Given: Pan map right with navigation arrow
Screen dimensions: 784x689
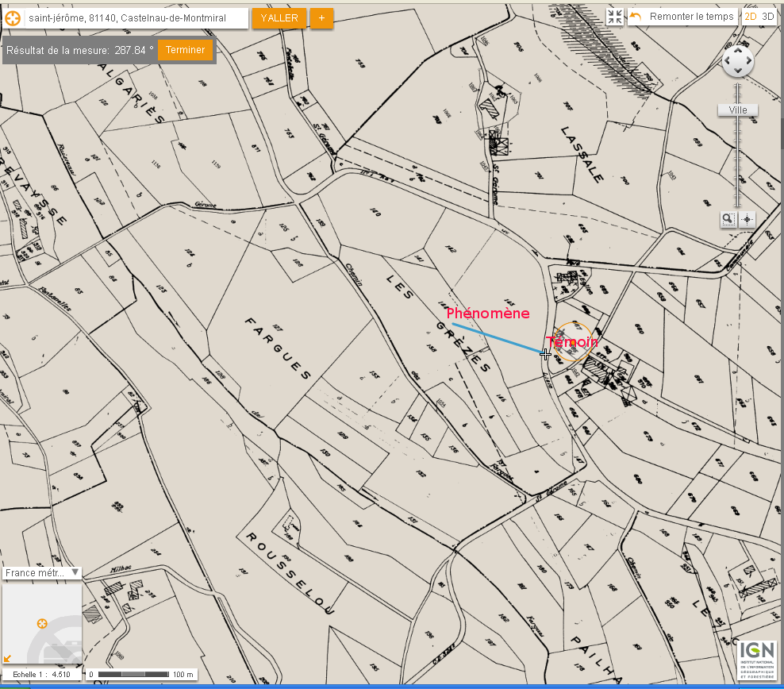Looking at the screenshot, I should coord(749,61).
